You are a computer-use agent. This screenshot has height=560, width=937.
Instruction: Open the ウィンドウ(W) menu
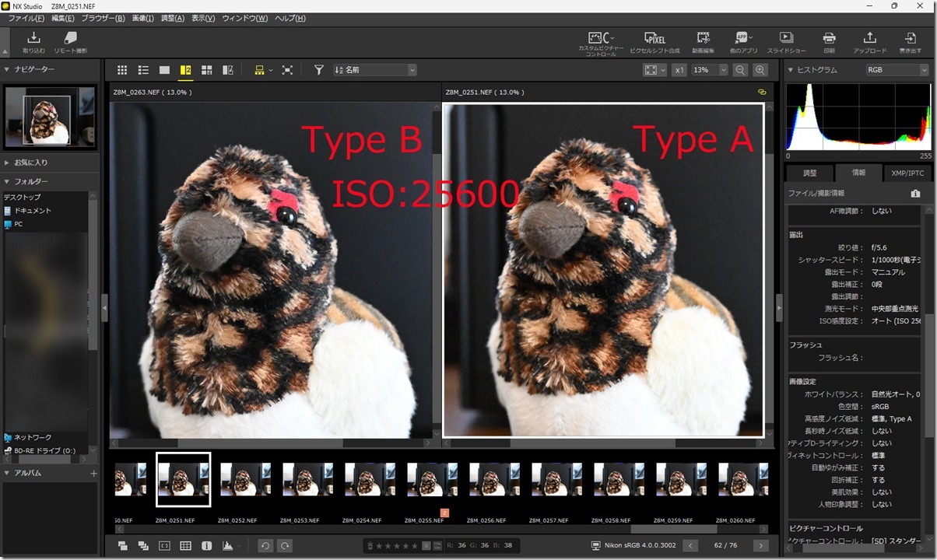point(244,18)
